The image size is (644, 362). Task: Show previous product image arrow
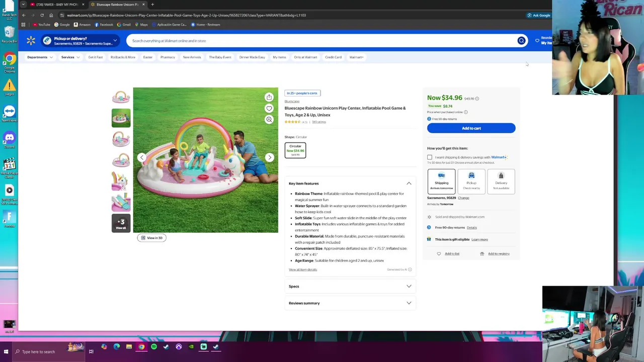point(142,157)
